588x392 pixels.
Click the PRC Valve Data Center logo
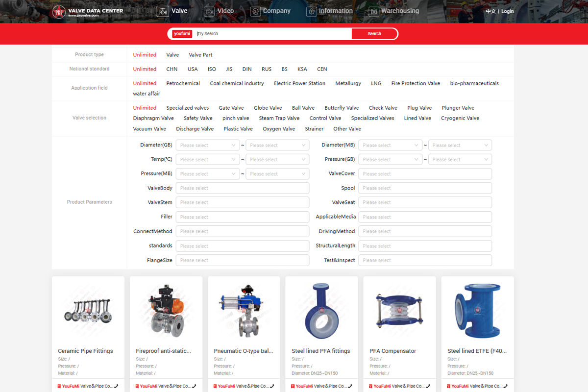pyautogui.click(x=87, y=12)
